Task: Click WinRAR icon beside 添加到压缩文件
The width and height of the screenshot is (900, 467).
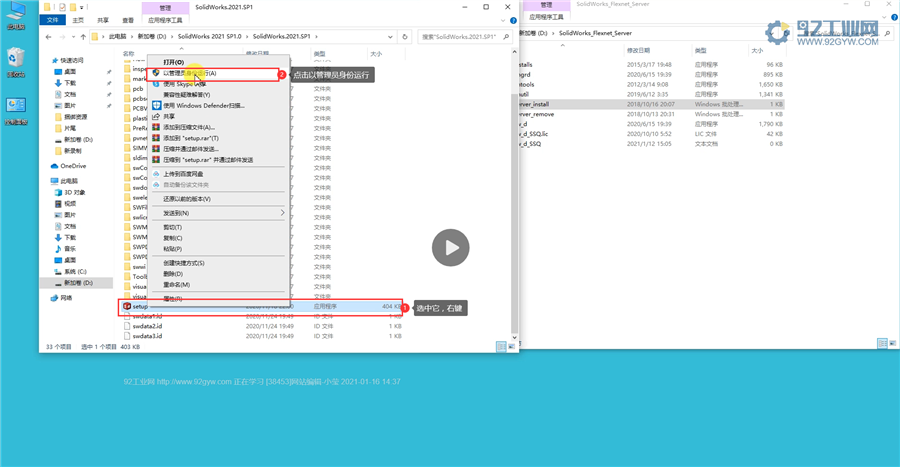Action: click(x=156, y=127)
